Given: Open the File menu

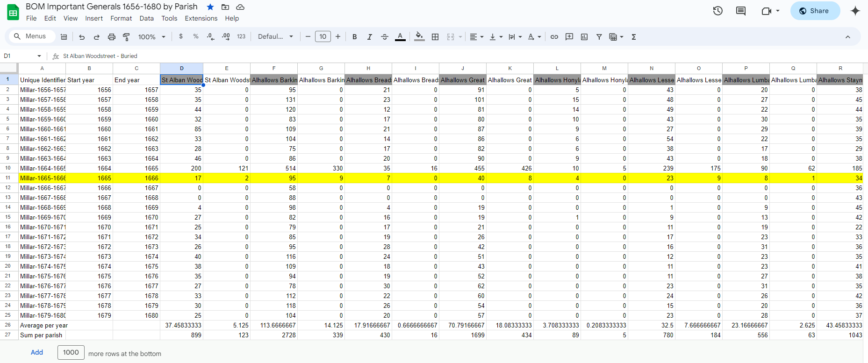Looking at the screenshot, I should pos(31,18).
